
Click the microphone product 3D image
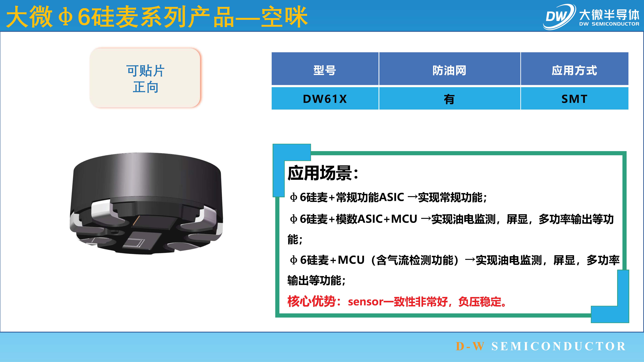coord(147,204)
